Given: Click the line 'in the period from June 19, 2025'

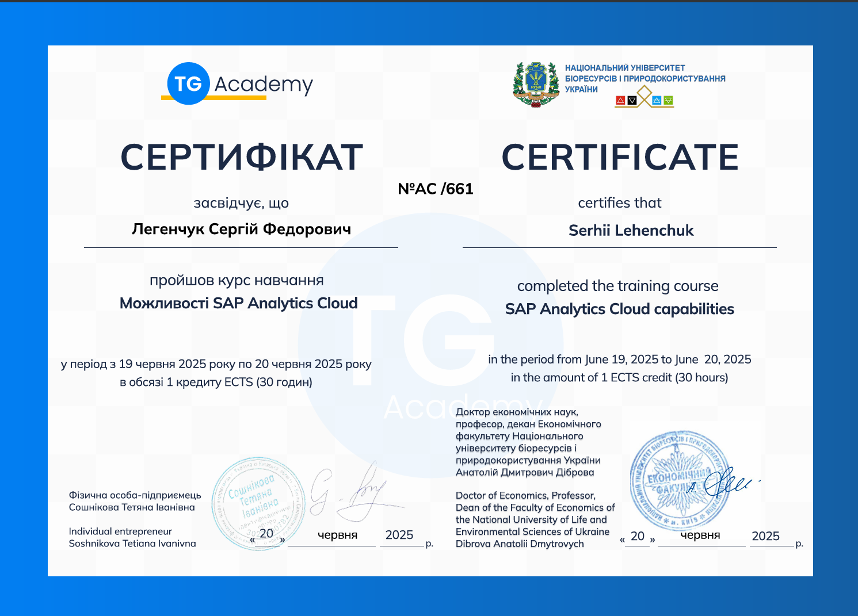Looking at the screenshot, I should tap(620, 359).
